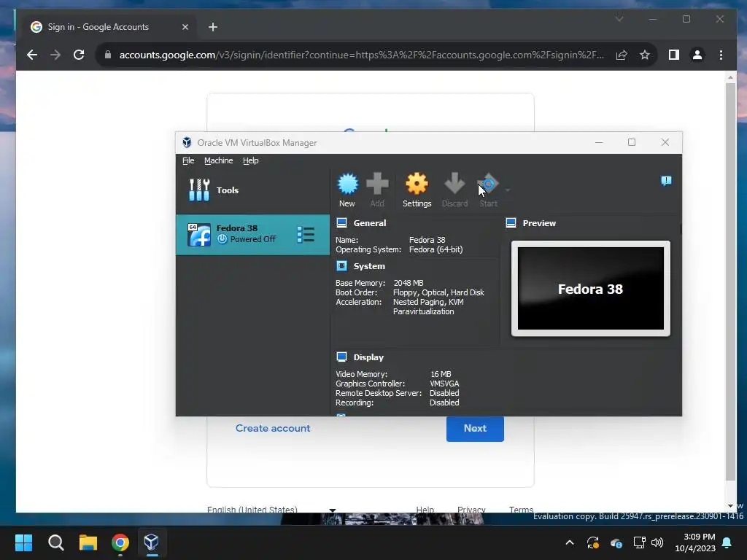Viewport: 747px width, 560px height.
Task: Open volume control in system tray
Action: point(657,542)
